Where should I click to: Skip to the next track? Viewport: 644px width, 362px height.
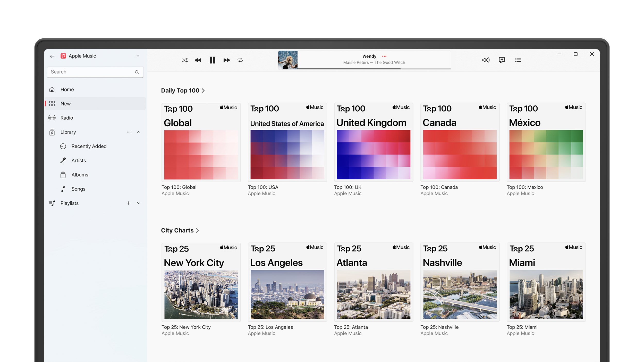226,60
